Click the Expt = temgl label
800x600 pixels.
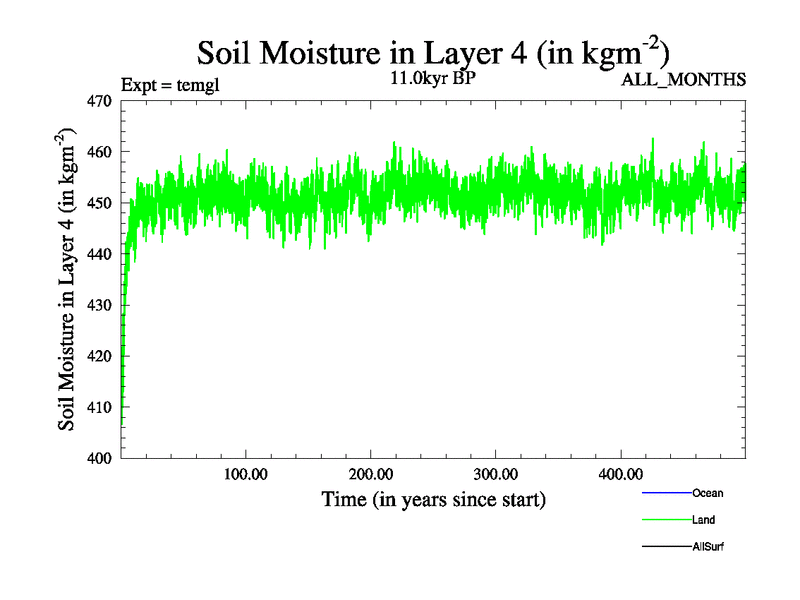[169, 84]
